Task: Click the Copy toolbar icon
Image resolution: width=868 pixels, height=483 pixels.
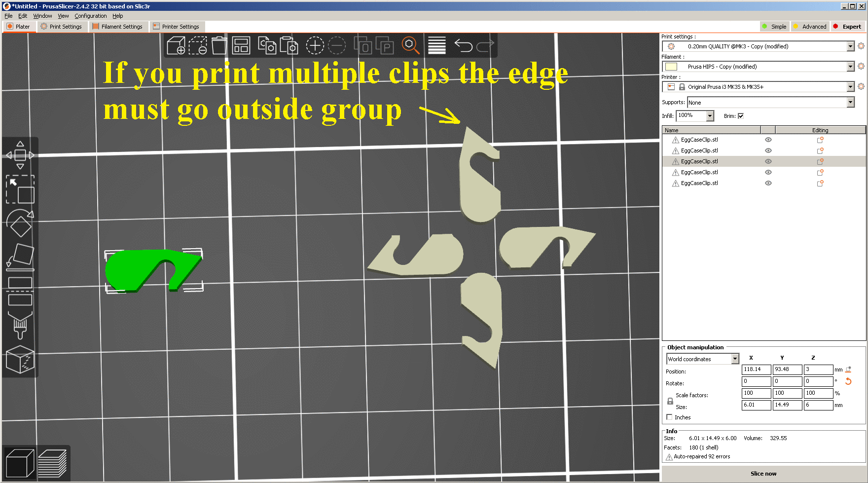Action: tap(267, 45)
